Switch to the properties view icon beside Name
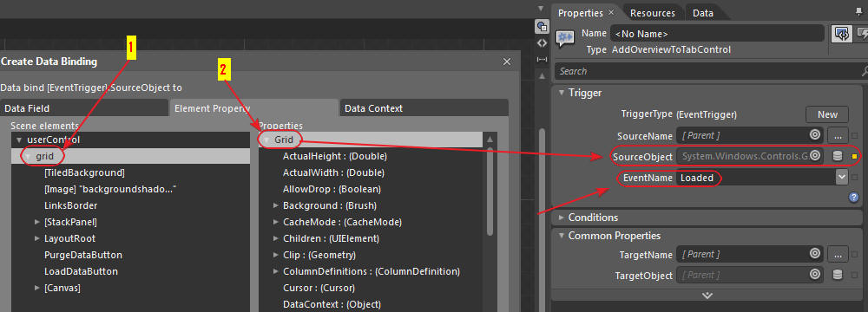The width and height of the screenshot is (868, 312). [842, 34]
